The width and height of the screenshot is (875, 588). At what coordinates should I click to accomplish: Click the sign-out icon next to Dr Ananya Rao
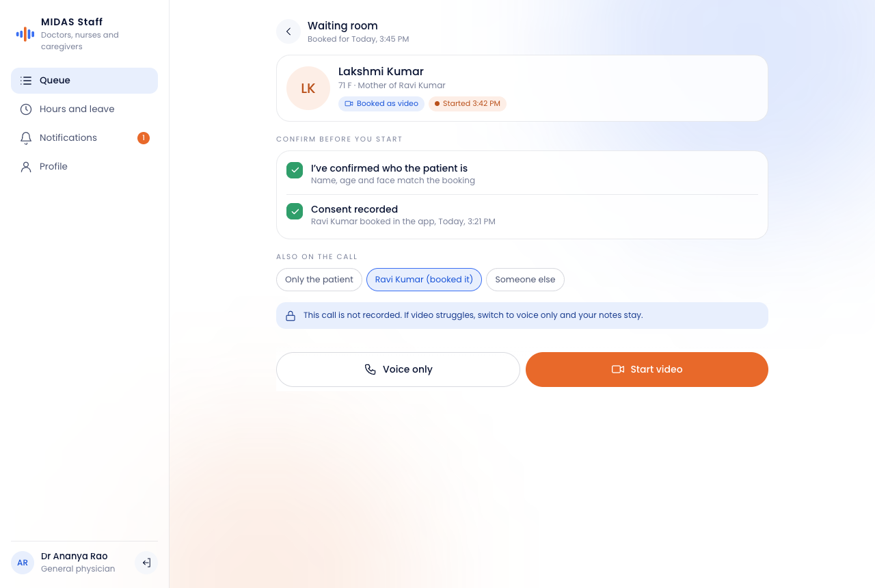[x=146, y=563]
